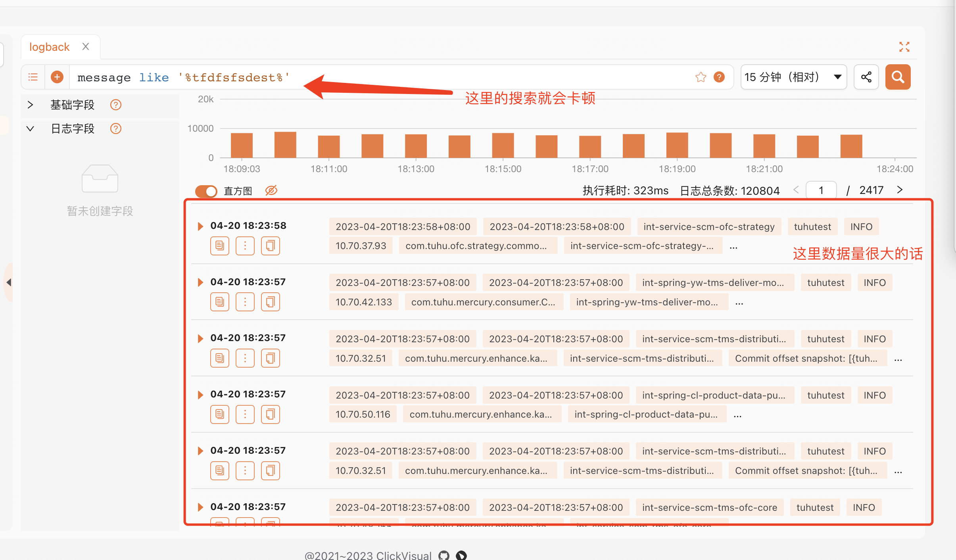Run the search with magnifier button
This screenshot has height=560, width=956.
pyautogui.click(x=897, y=77)
